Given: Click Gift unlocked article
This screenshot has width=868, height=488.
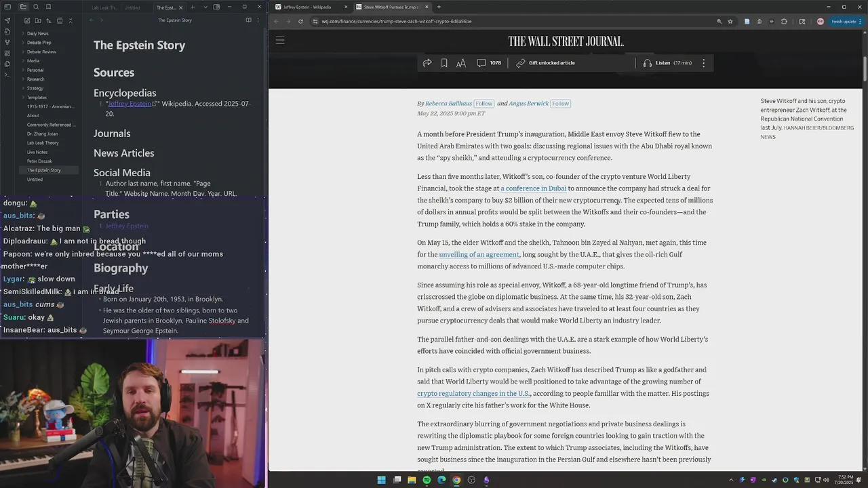Looking at the screenshot, I should pos(545,63).
